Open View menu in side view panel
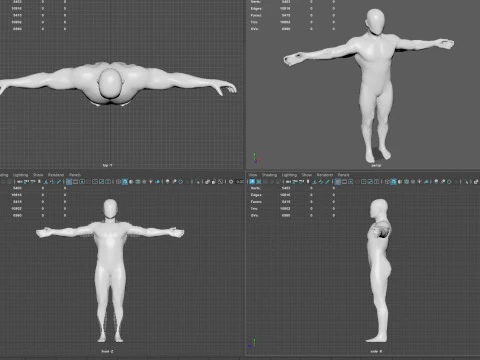The image size is (480, 360). point(253,175)
